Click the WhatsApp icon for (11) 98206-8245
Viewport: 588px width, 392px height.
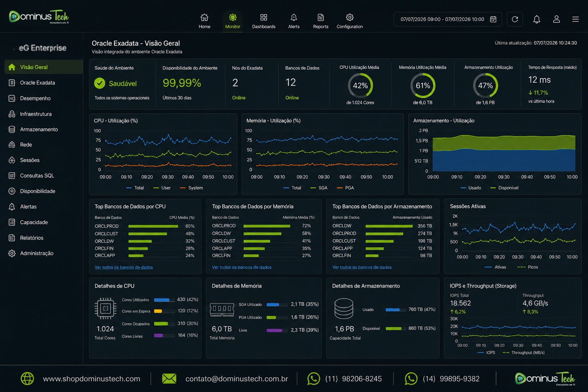313,379
